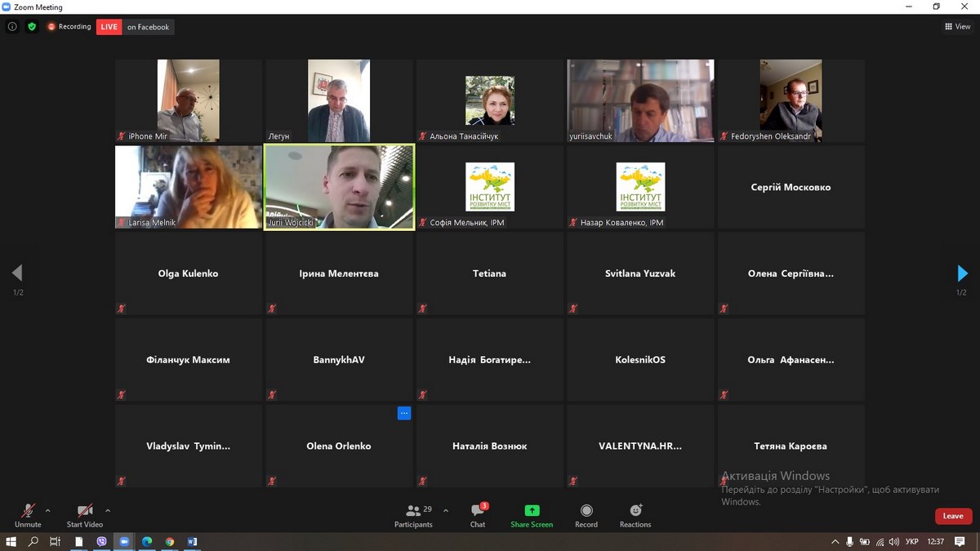Expand the Participants options arrow
This screenshot has width=980, height=551.
point(445,511)
